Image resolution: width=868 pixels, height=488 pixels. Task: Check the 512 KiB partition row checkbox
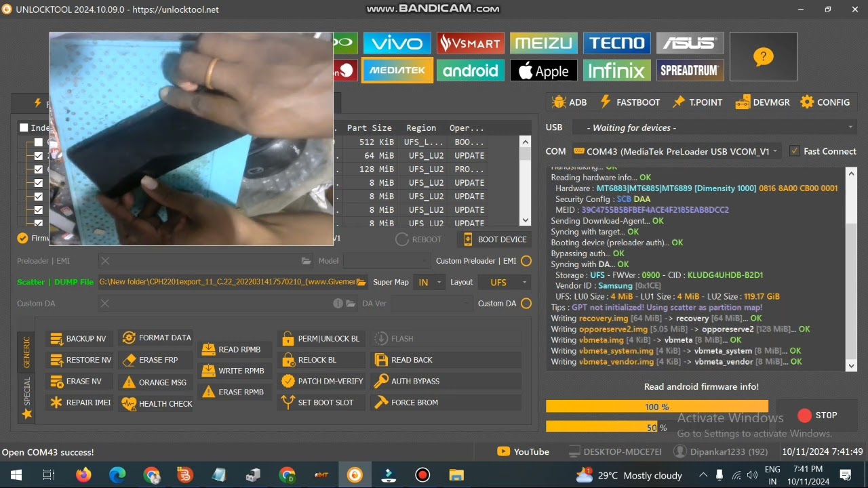tap(39, 142)
